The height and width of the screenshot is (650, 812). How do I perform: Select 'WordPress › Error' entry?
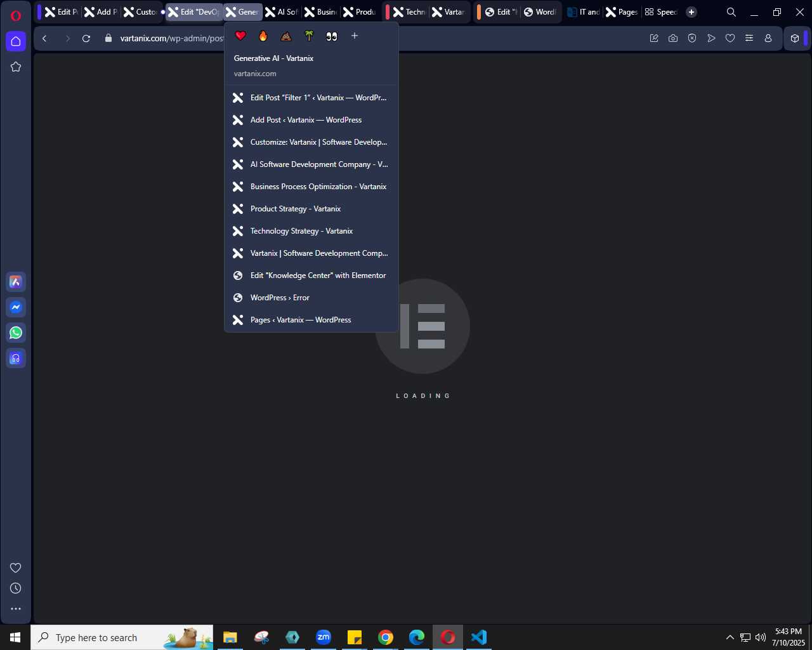(311, 298)
